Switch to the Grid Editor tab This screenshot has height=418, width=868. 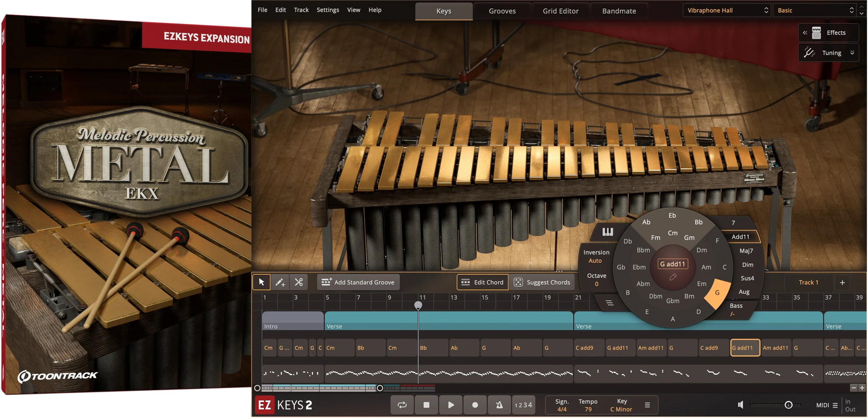[560, 11]
